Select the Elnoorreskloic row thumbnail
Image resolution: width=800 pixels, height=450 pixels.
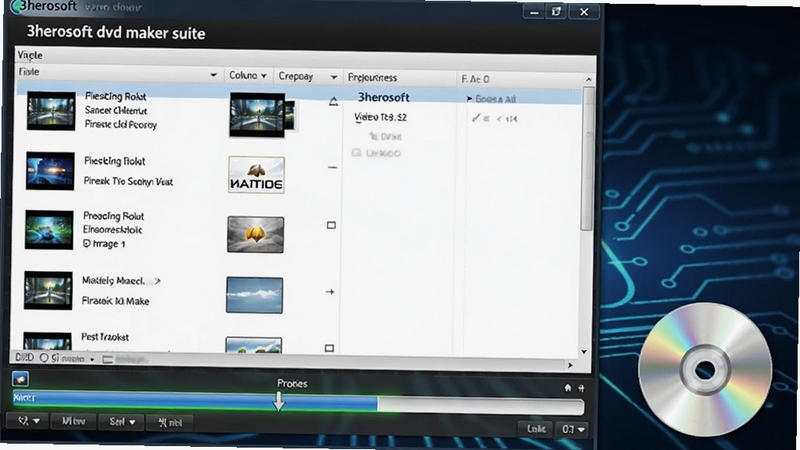pos(49,230)
